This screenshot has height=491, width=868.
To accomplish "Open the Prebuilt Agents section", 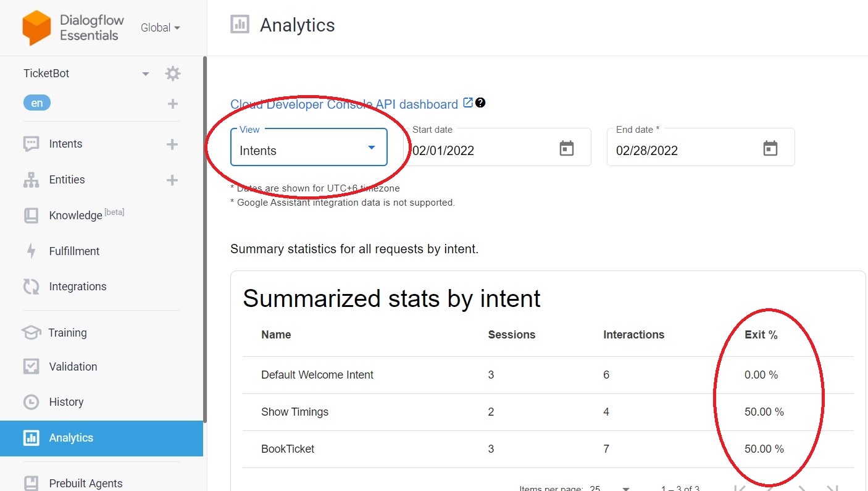I will pos(85,483).
